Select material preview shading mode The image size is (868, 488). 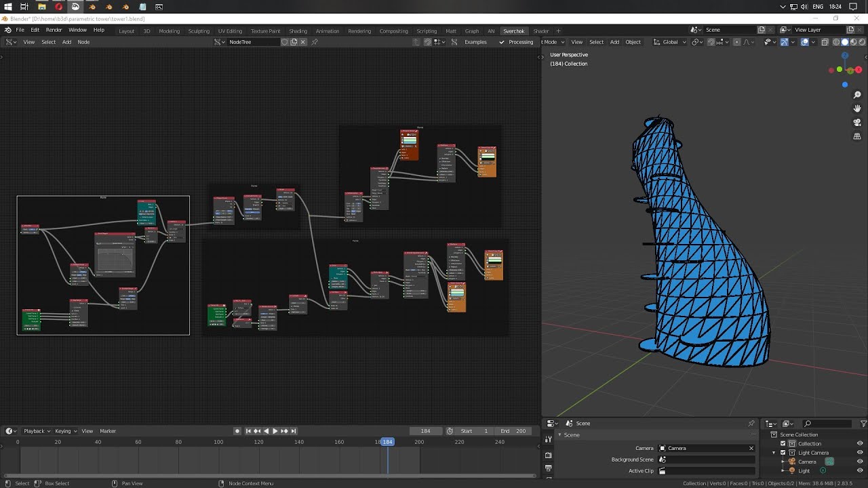[x=853, y=42]
